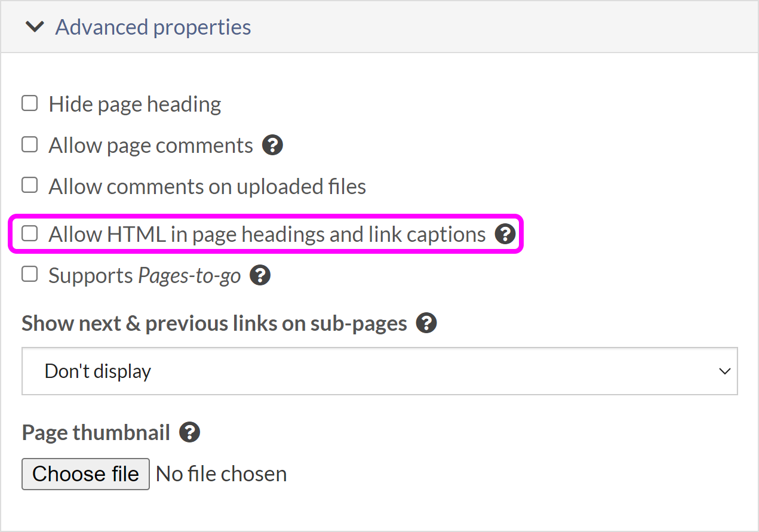Click the 'Allow comments on uploaded files' label
The width and height of the screenshot is (759, 532).
207,186
